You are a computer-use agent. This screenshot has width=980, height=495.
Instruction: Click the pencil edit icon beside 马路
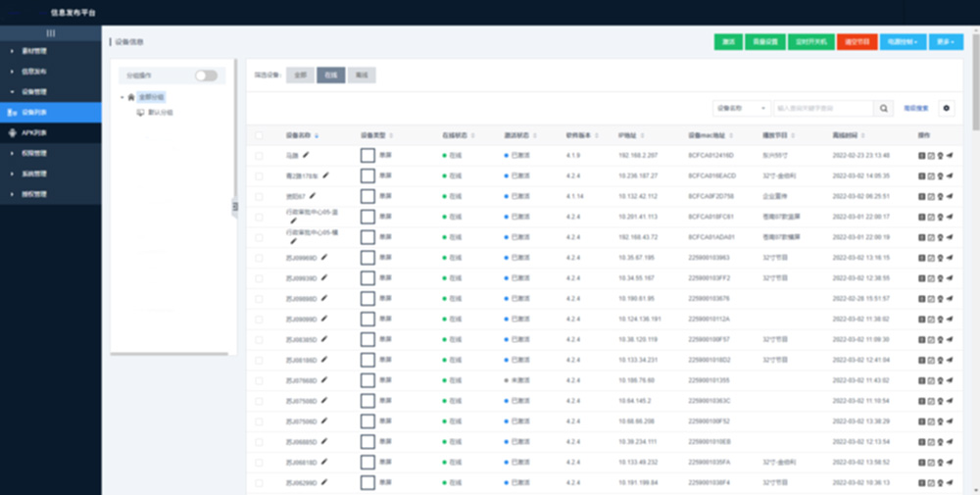[x=306, y=155]
